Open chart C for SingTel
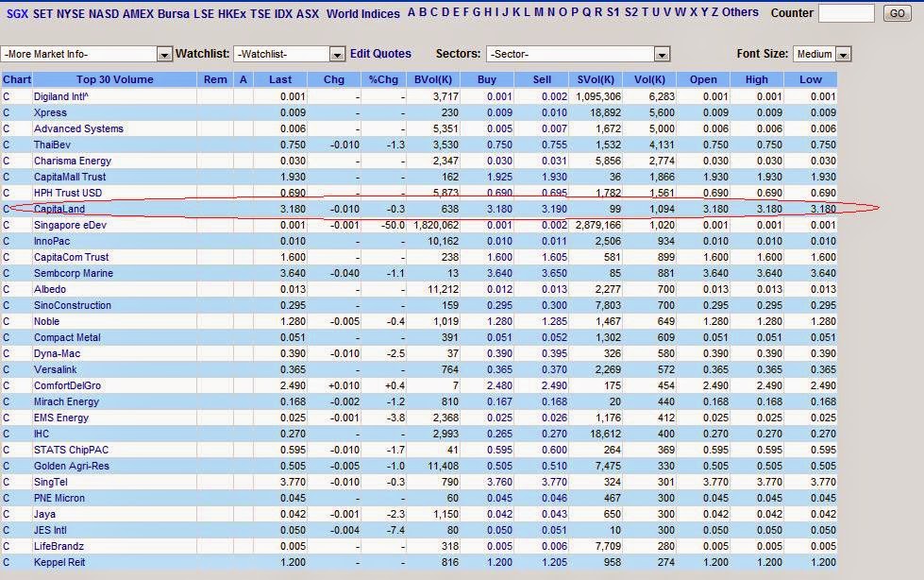This screenshot has height=580, width=924. 7,482
